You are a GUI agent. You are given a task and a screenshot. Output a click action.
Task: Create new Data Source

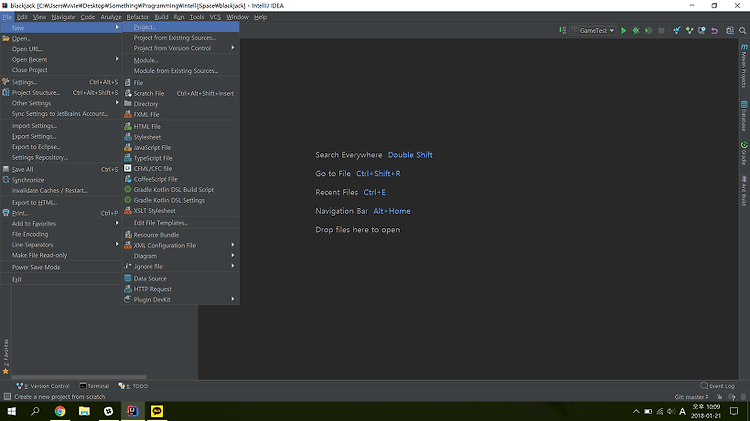pyautogui.click(x=181, y=278)
